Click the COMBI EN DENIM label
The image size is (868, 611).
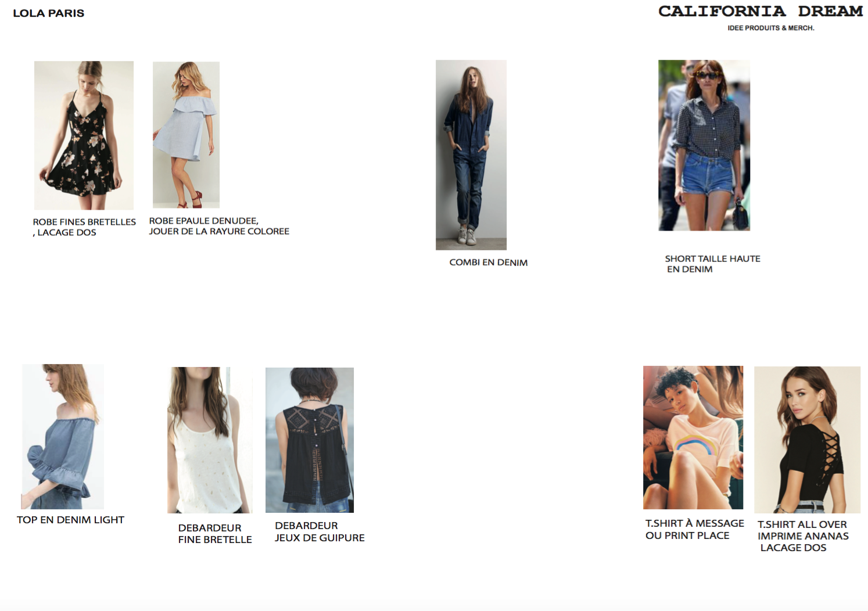489,263
